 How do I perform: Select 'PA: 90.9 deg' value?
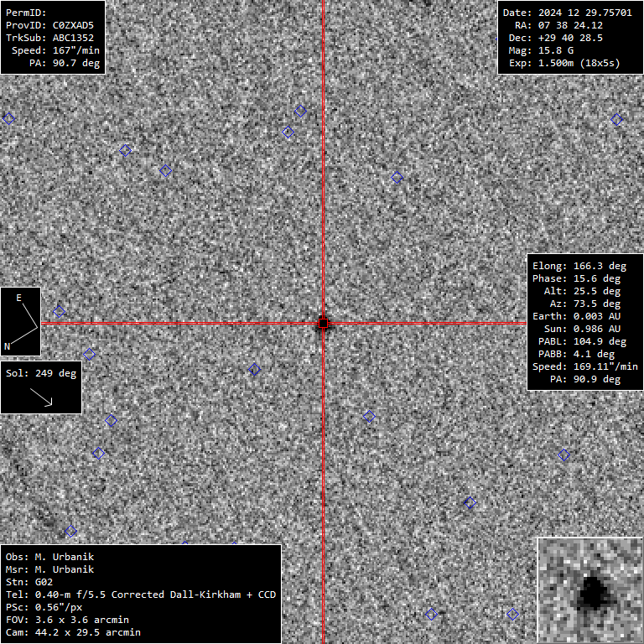[584, 379]
